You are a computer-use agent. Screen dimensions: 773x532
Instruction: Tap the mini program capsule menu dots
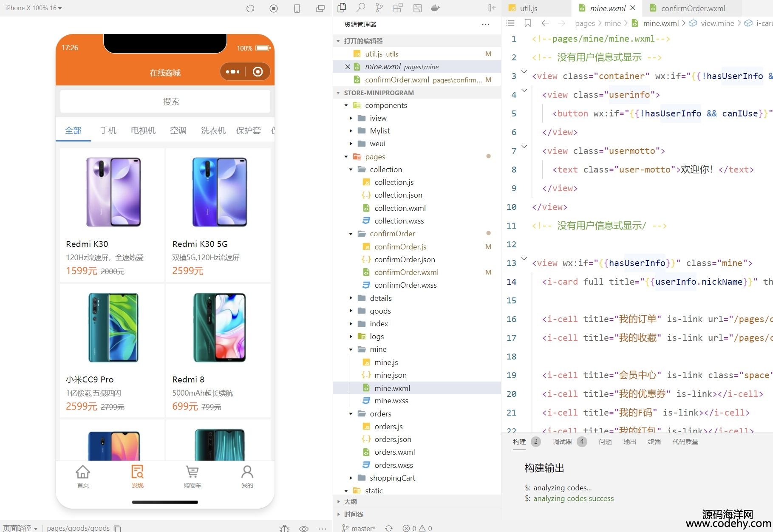(232, 72)
